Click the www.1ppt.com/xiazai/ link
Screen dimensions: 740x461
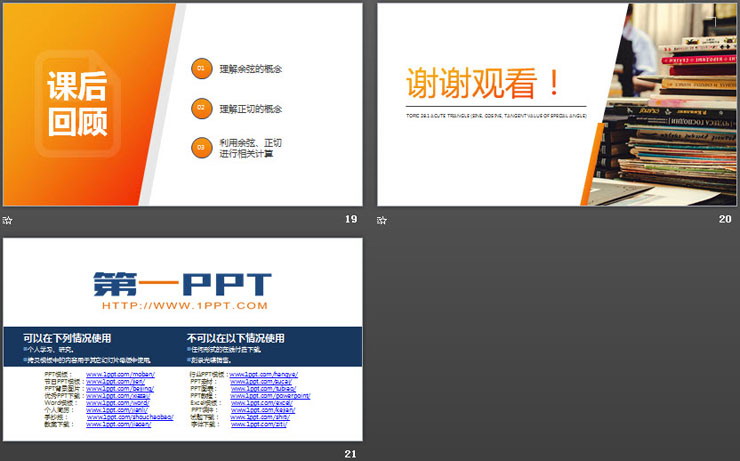[118, 395]
